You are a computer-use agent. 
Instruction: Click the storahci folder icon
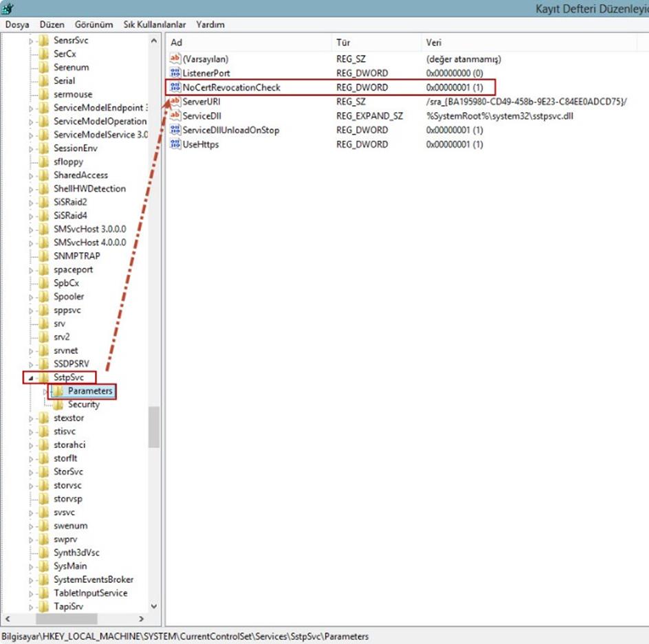tap(44, 445)
